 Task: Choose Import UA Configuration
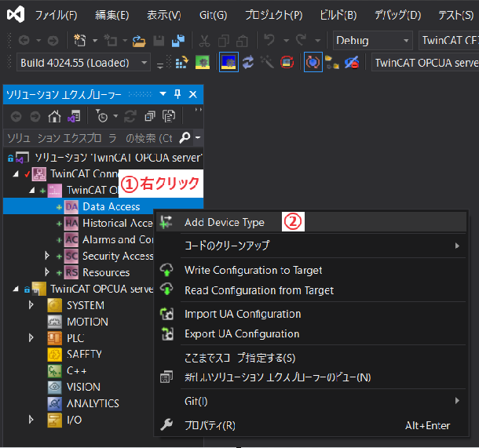[x=311, y=314]
